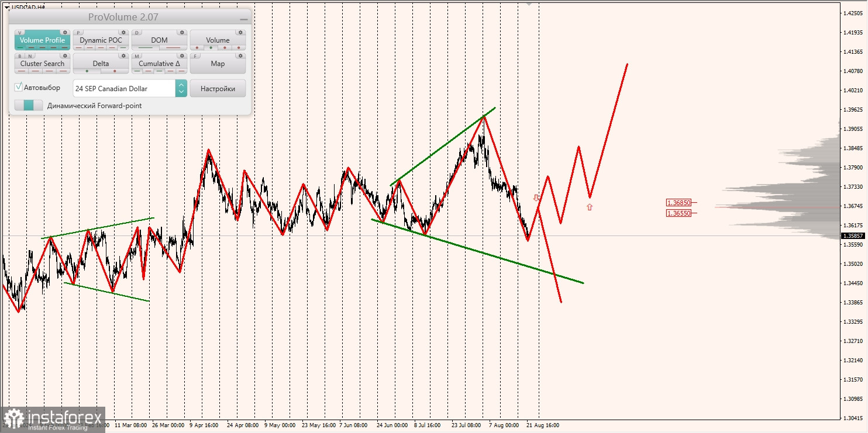Click the V hotkey tag on Volume Profile
868x433 pixels.
pos(20,33)
